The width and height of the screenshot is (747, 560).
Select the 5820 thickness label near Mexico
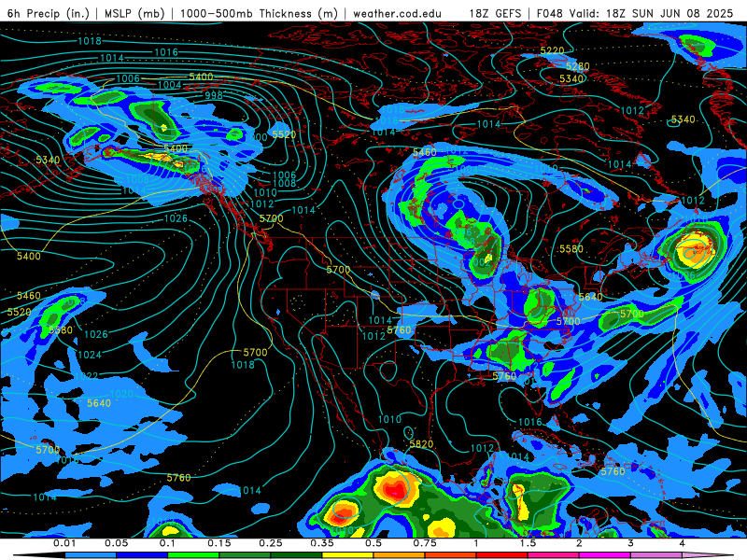[x=421, y=444]
